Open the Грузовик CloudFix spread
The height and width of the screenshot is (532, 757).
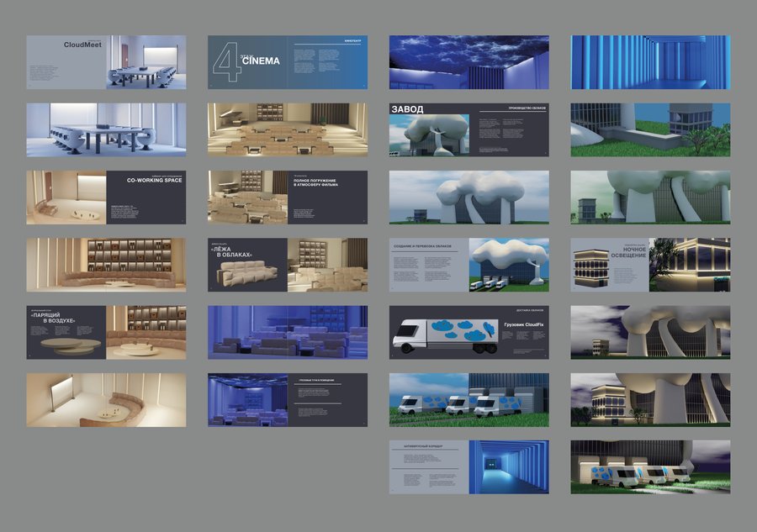pos(469,332)
